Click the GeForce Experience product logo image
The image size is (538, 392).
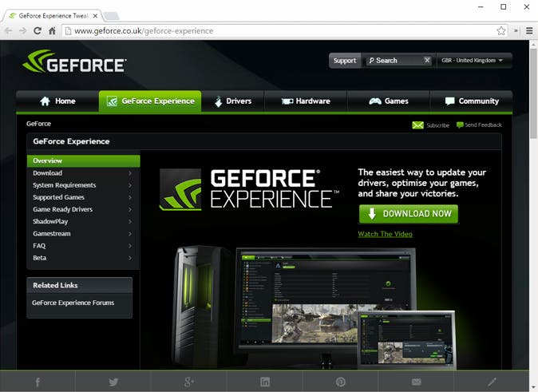[x=249, y=189]
